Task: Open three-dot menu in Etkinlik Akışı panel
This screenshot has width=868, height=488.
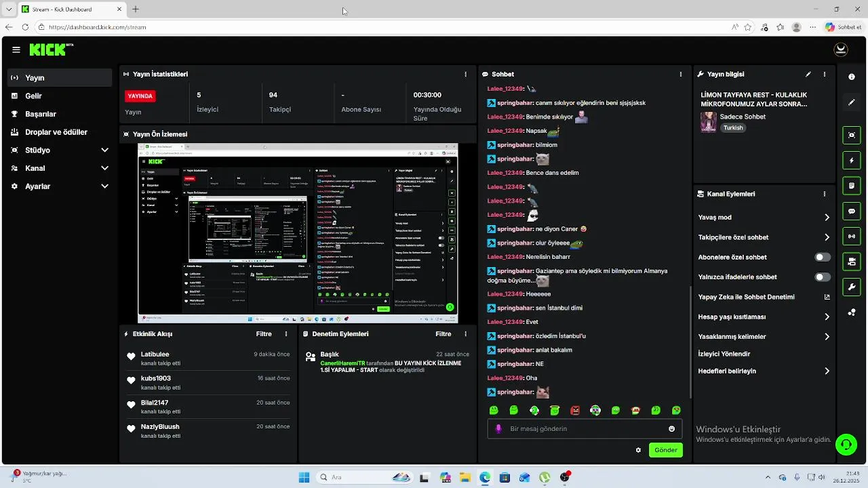Action: pyautogui.click(x=286, y=334)
